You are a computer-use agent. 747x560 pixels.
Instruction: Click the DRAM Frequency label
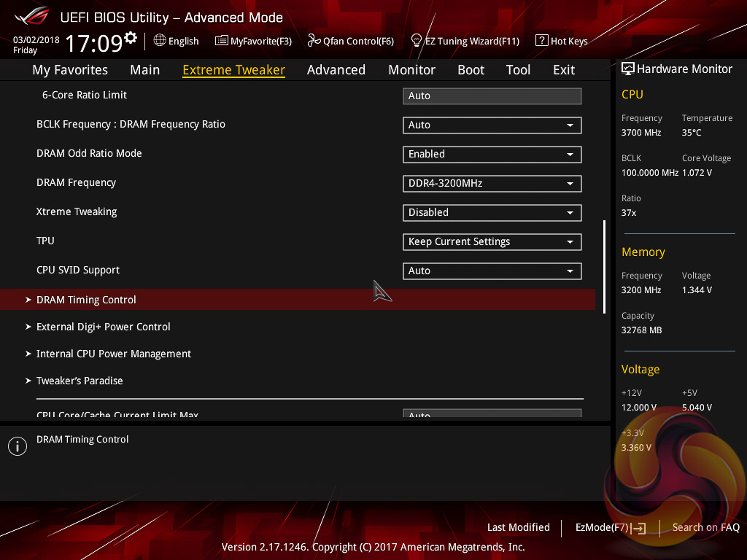(76, 183)
